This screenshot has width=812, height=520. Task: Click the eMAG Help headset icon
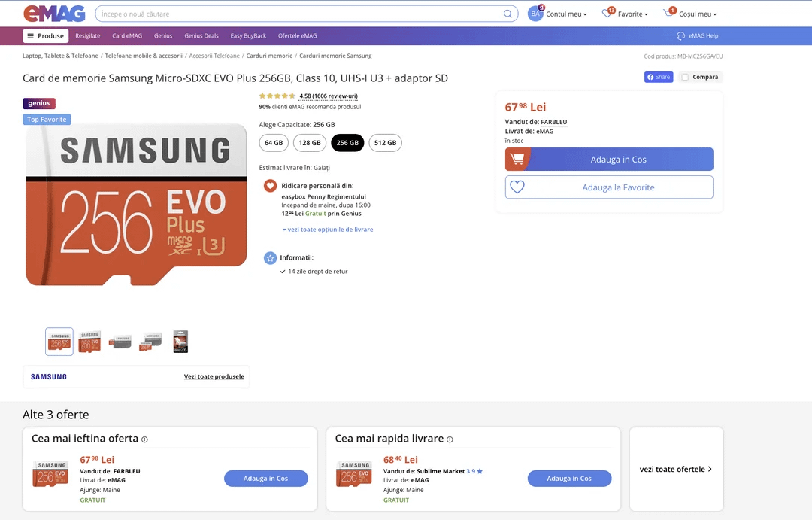coord(680,36)
